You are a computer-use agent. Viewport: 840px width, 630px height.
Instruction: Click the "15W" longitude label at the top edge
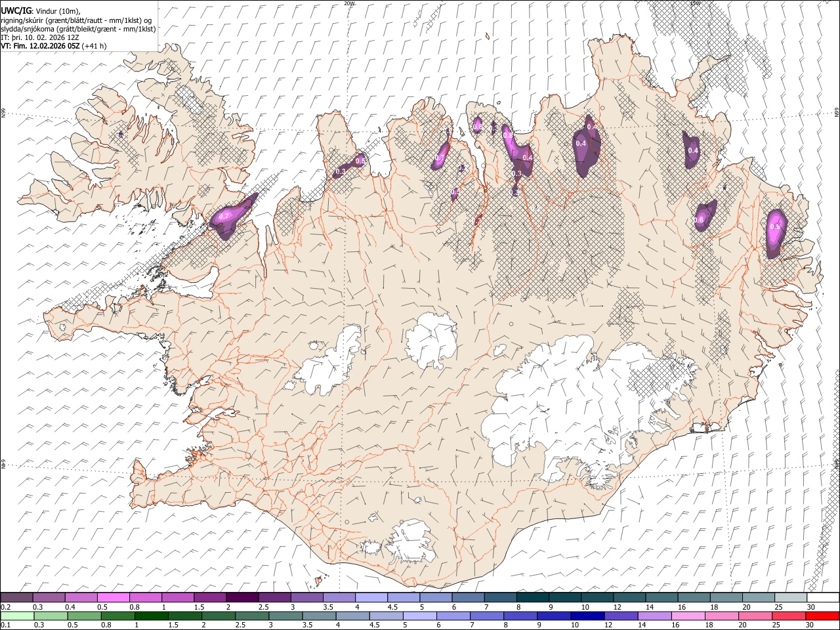[695, 3]
